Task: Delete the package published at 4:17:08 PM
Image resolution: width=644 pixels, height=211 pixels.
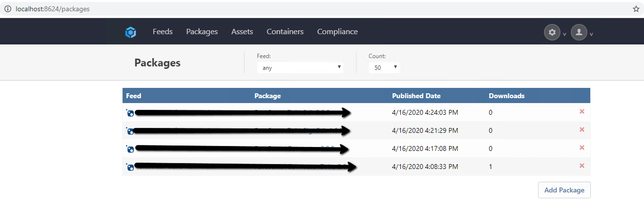Action: pos(582,148)
